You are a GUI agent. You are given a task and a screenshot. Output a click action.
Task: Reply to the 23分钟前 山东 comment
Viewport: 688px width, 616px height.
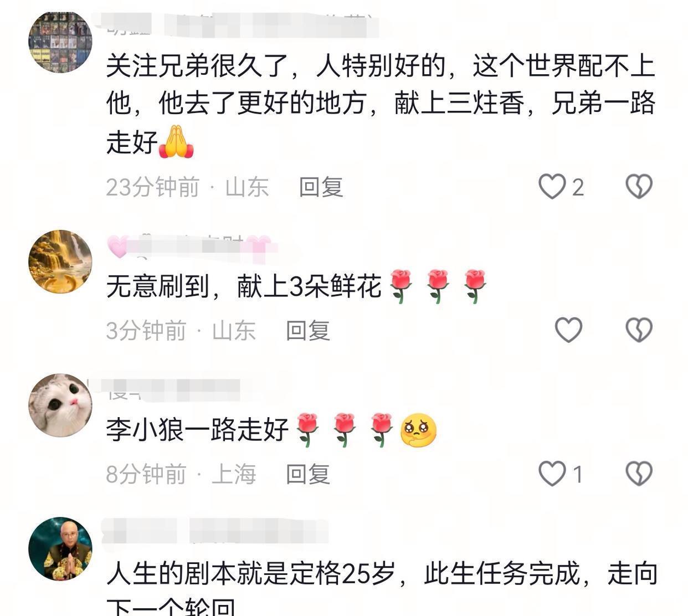321,187
